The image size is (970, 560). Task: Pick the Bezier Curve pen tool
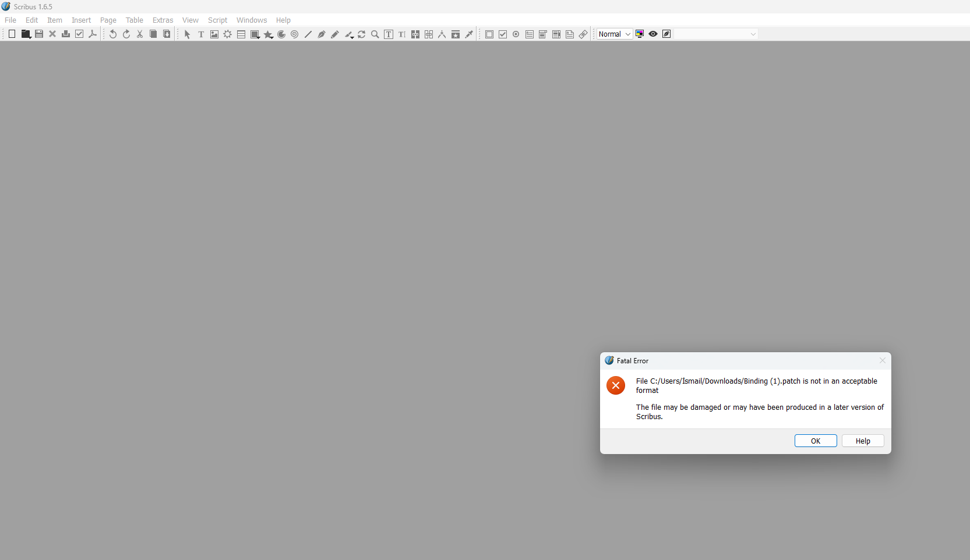(x=322, y=34)
